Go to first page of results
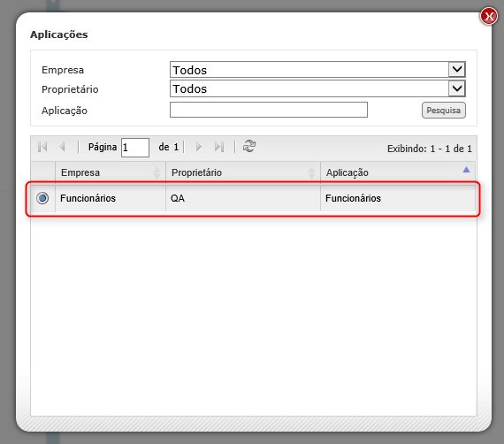 42,147
